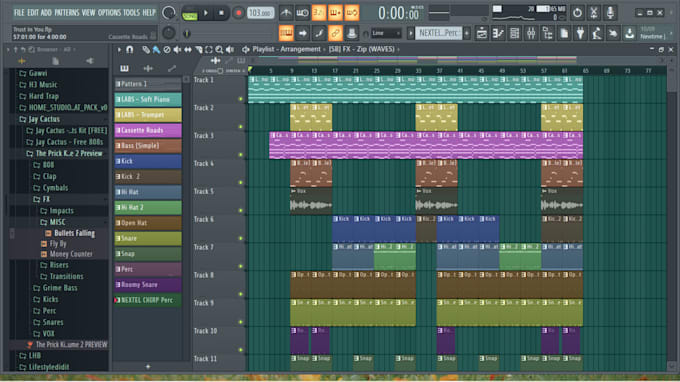
Task: Open the VIEW menu
Action: (x=88, y=13)
